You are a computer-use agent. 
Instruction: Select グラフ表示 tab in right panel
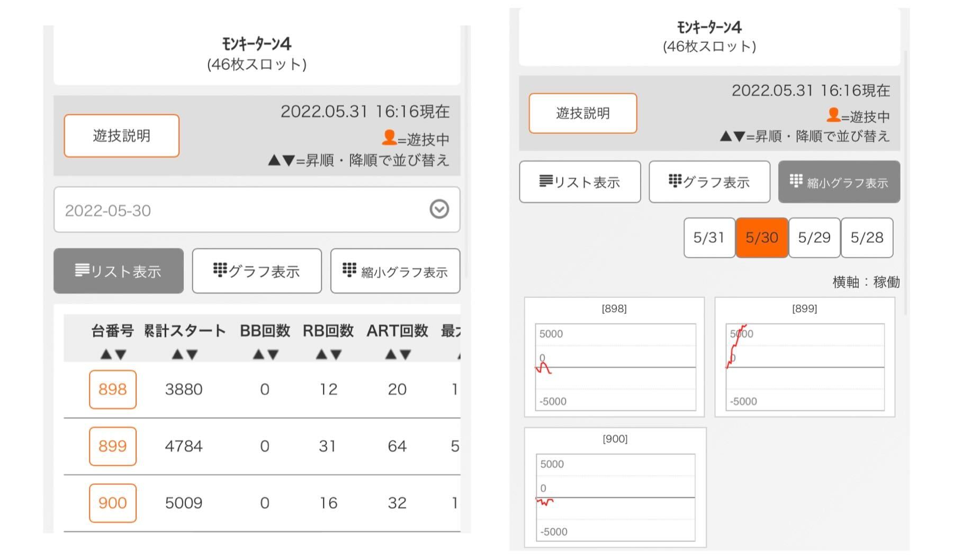(x=709, y=182)
